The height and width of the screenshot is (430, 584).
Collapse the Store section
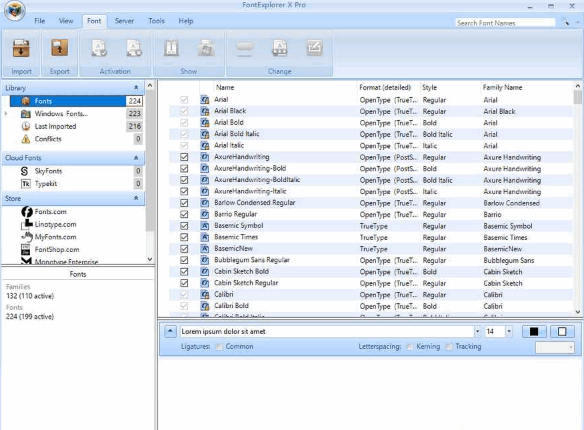tap(136, 198)
